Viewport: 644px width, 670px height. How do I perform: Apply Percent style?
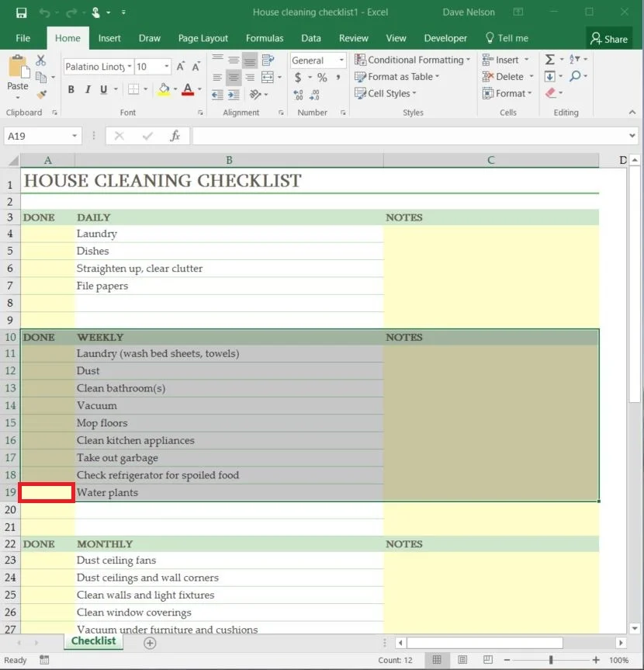322,78
